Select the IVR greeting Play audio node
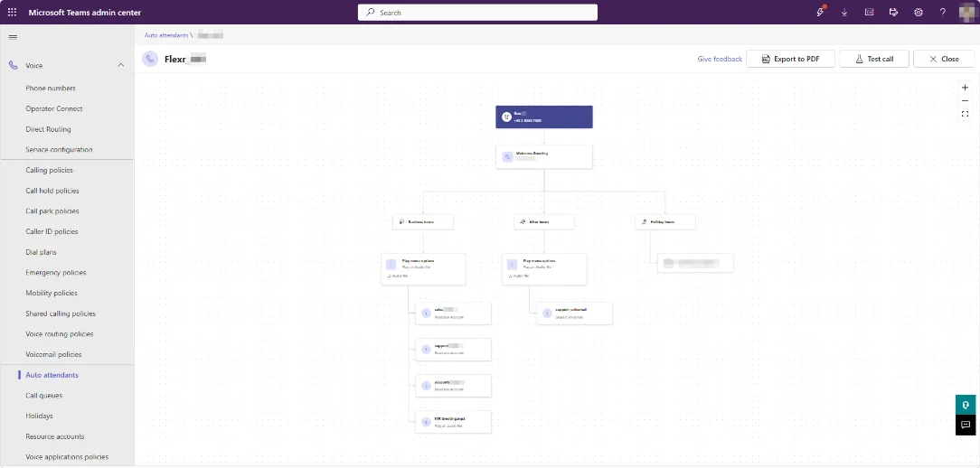 point(453,422)
